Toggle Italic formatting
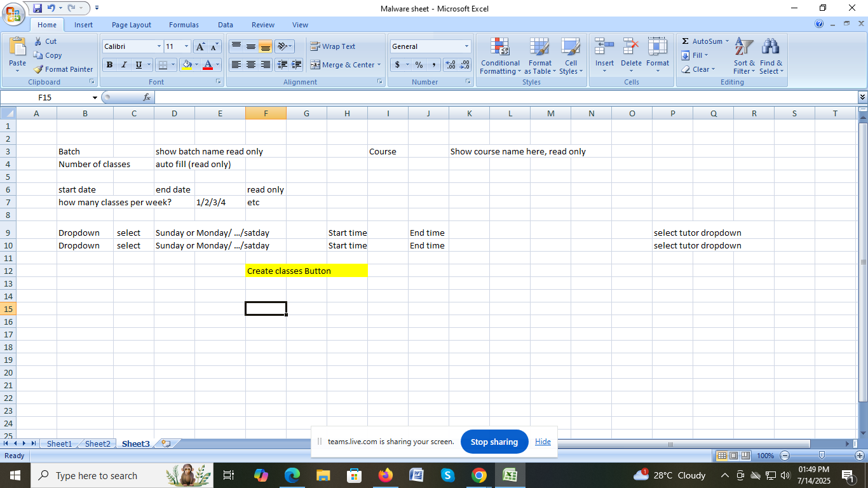 (124, 65)
